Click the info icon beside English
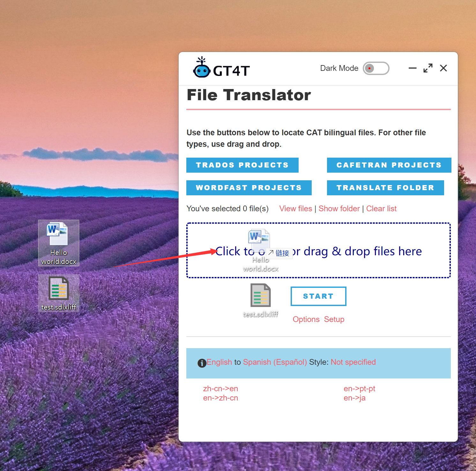Viewport: 476px width, 471px height. point(202,363)
